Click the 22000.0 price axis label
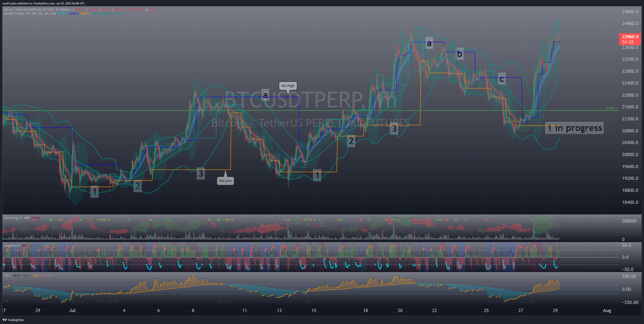The height and width of the screenshot is (324, 644). [630, 95]
